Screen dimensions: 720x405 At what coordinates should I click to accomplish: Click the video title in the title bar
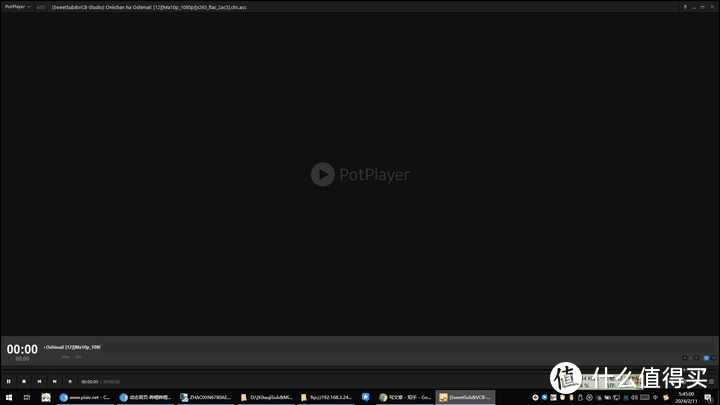click(x=150, y=6)
